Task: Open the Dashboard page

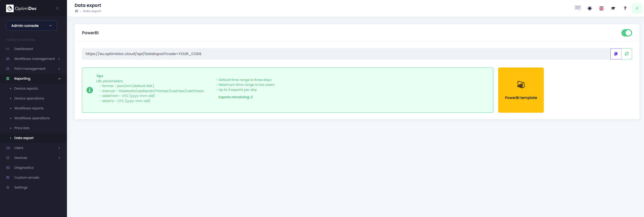Action: (x=23, y=49)
